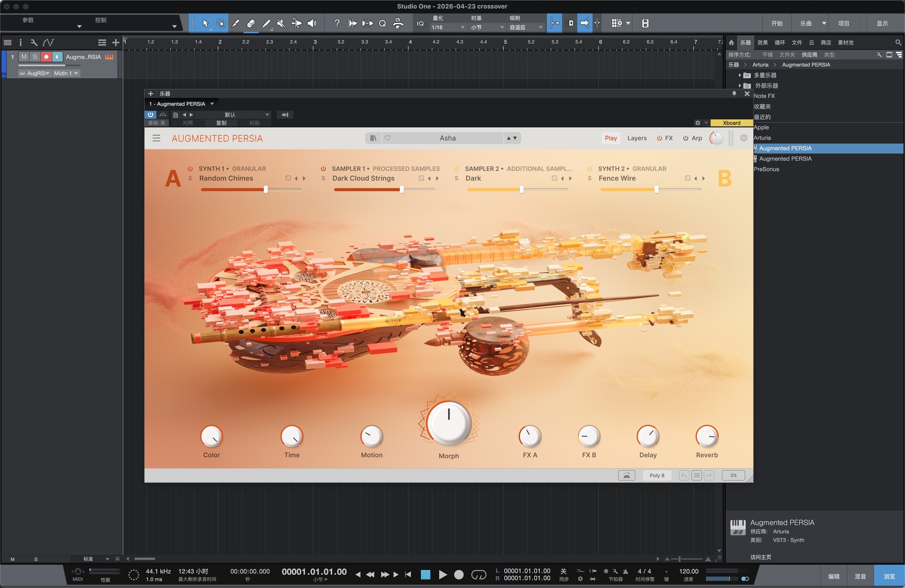Open the video player film icon
The height and width of the screenshot is (588, 905).
[645, 23]
